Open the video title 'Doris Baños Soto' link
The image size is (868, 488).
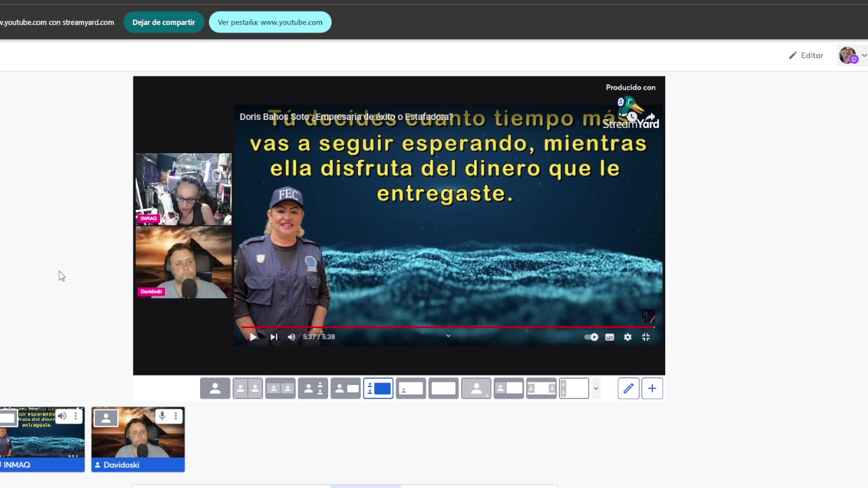(346, 117)
